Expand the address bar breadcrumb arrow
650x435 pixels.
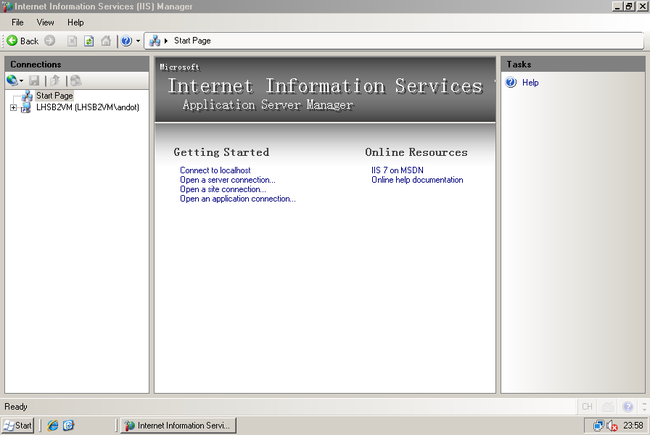[x=166, y=41]
